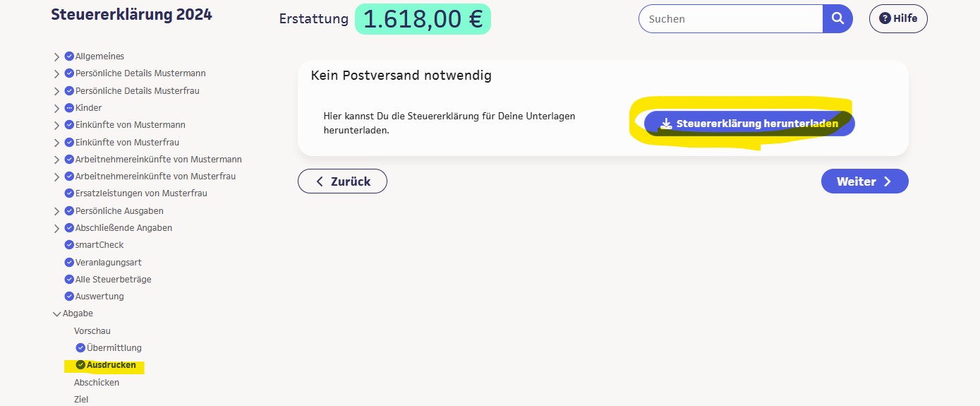Click the checkmark icon beside Ausdrucken

80,365
